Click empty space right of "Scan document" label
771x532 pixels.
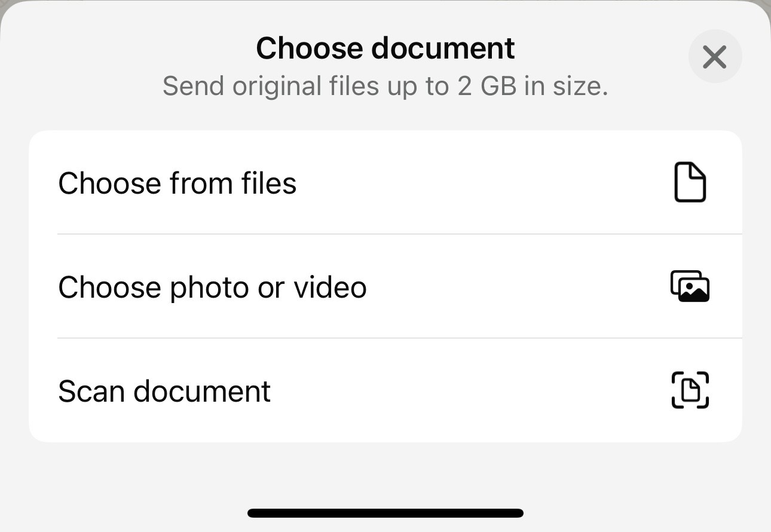[x=466, y=391]
